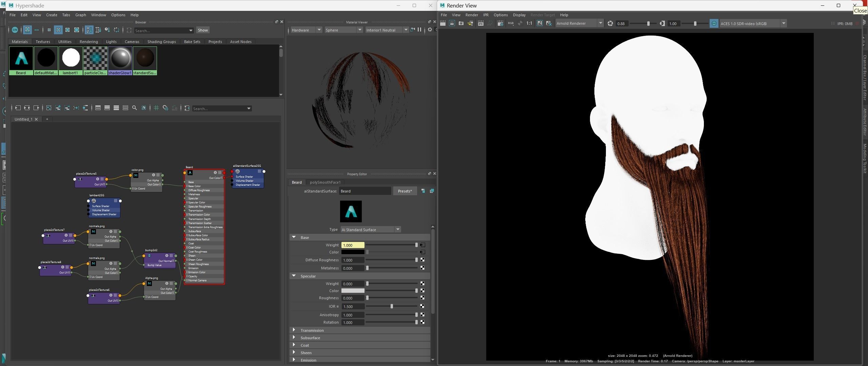Open the Interior1 Neutral environment dropdown
The height and width of the screenshot is (366, 868).
(x=387, y=30)
